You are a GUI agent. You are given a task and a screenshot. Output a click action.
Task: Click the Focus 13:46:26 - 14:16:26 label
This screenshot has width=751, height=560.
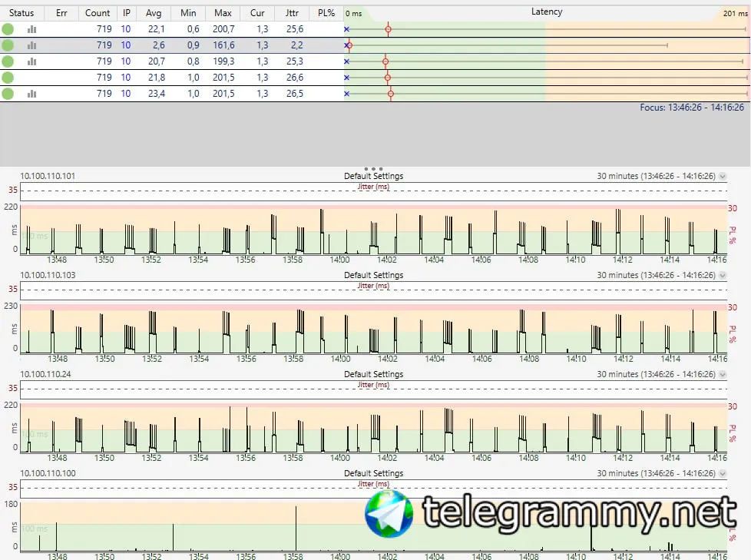point(692,108)
